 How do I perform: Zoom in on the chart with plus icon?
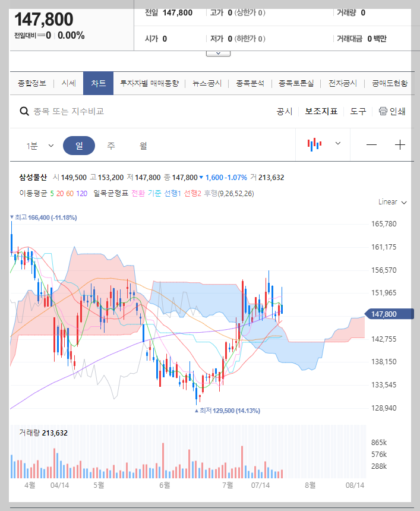coord(400,144)
